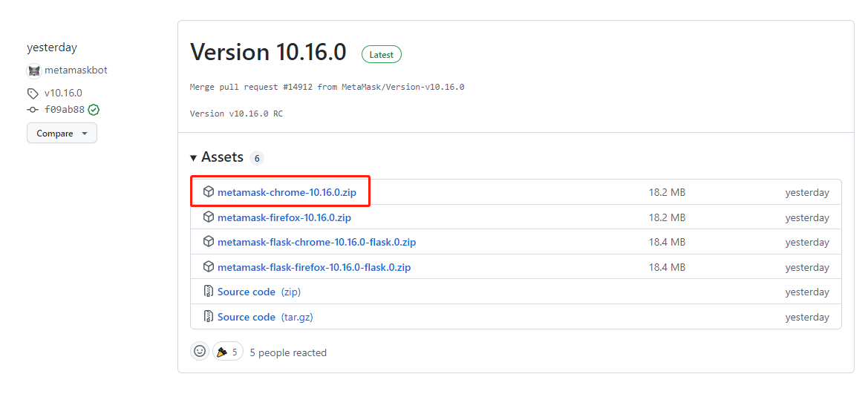
Task: Click 'Version v10.16.0 RC' text
Action: coord(236,114)
